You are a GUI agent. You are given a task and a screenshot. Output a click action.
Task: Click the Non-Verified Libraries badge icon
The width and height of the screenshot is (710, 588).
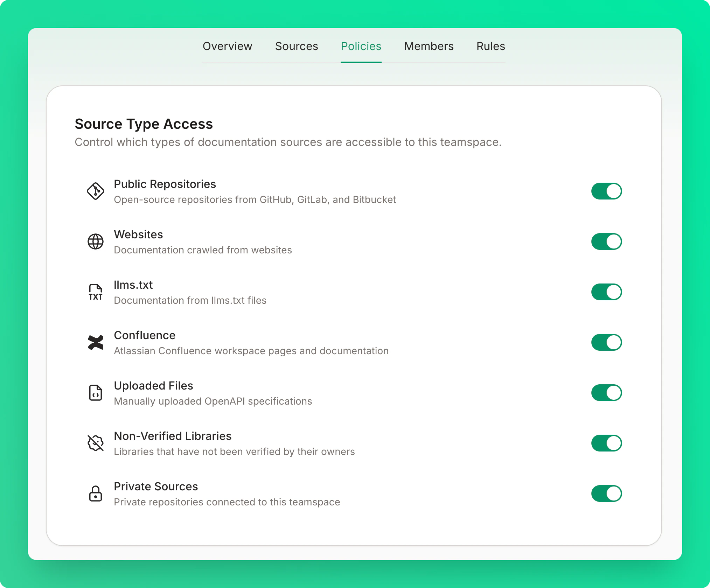click(x=95, y=443)
